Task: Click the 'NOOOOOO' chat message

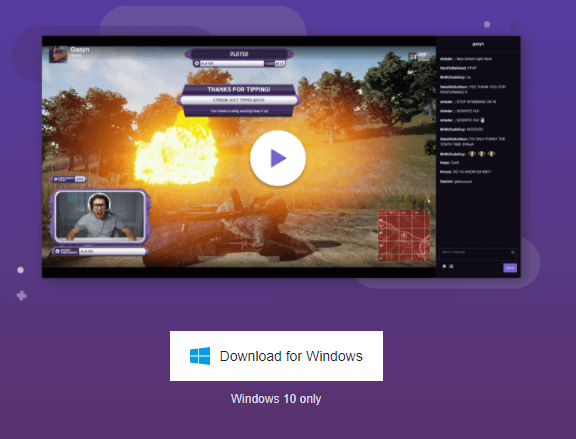Action: coord(461,129)
